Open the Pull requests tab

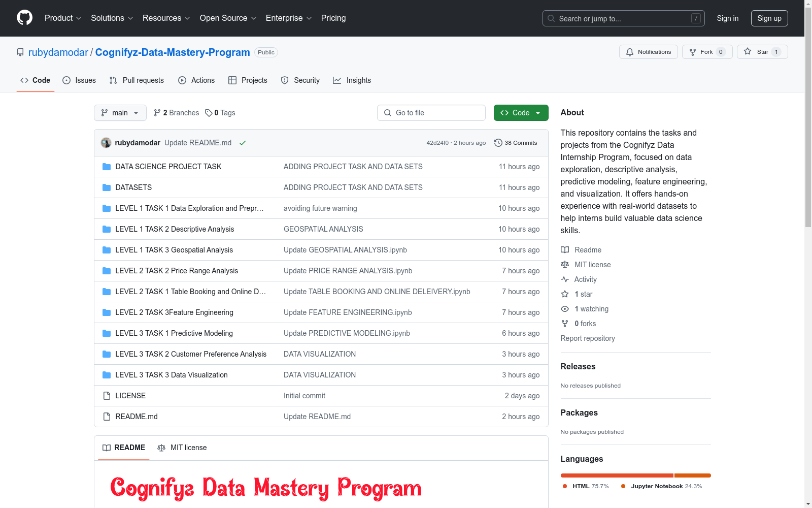137,80
